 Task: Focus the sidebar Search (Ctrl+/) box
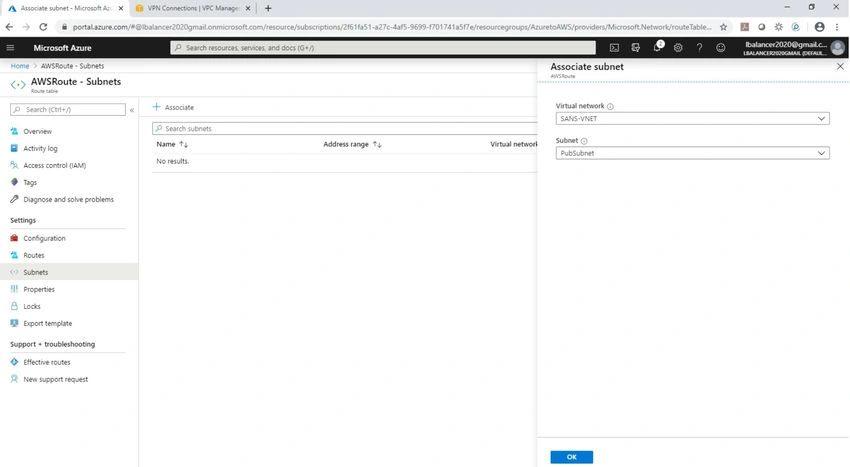68,110
